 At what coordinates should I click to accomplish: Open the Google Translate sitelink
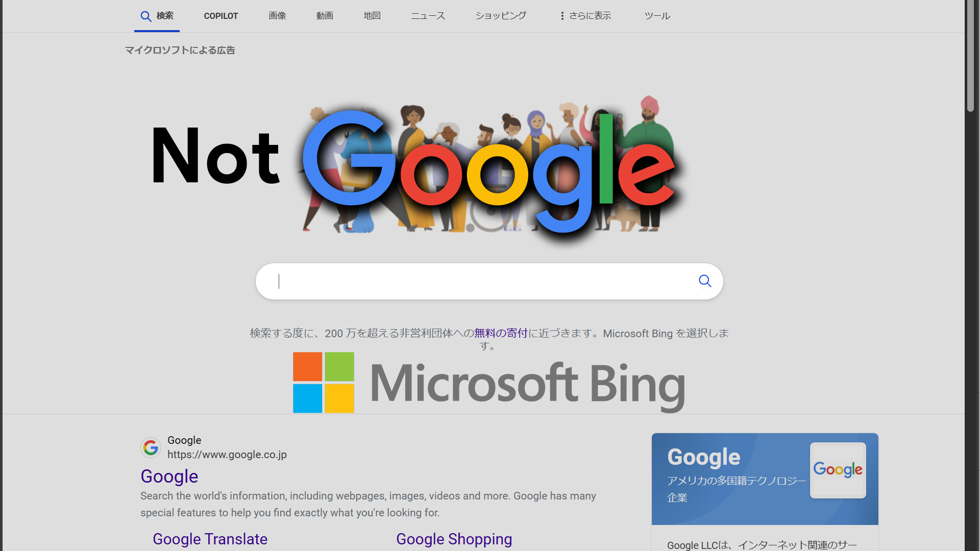pyautogui.click(x=210, y=539)
